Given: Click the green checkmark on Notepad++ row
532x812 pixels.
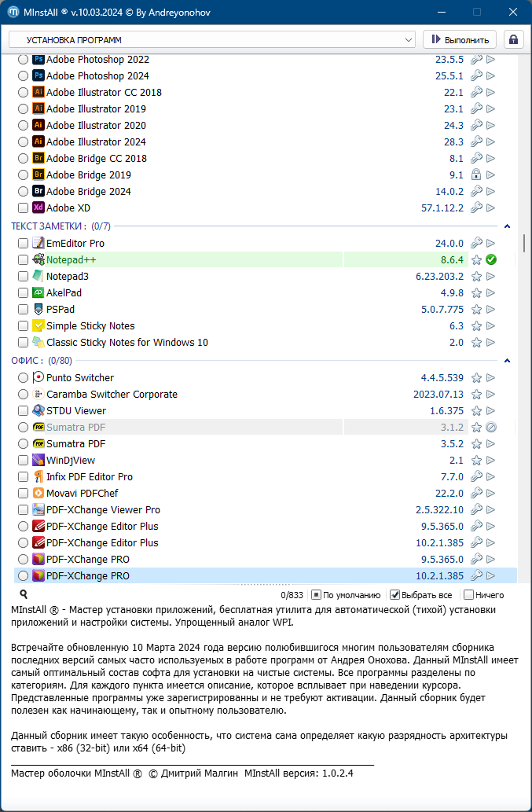Looking at the screenshot, I should pyautogui.click(x=491, y=259).
